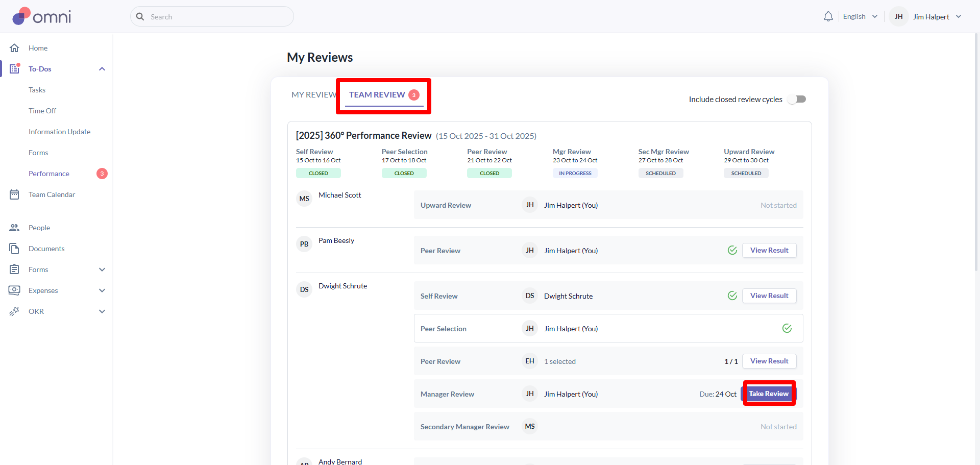Click the Forms clipboard icon
Screen dimensions: 980x465
14,270
